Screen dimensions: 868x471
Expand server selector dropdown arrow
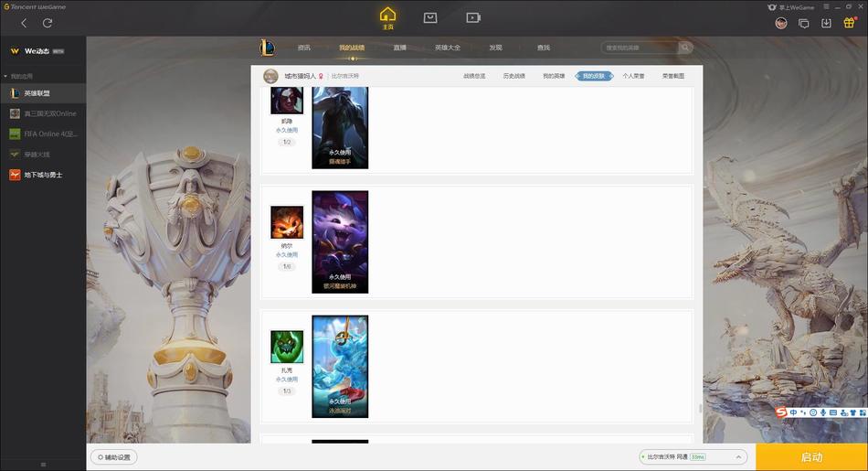coord(738,457)
